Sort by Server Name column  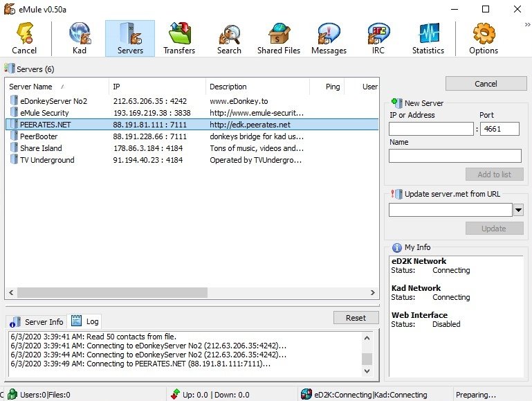(x=57, y=87)
